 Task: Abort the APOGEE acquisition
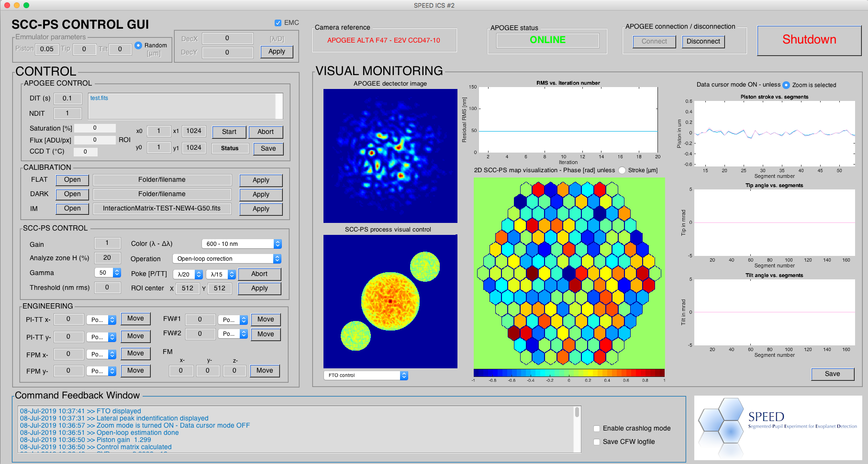266,132
